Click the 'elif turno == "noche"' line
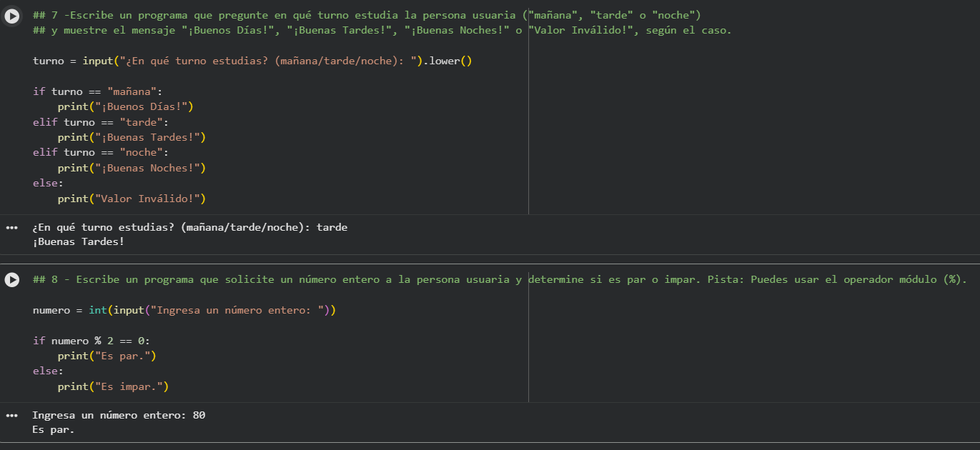 [101, 153]
